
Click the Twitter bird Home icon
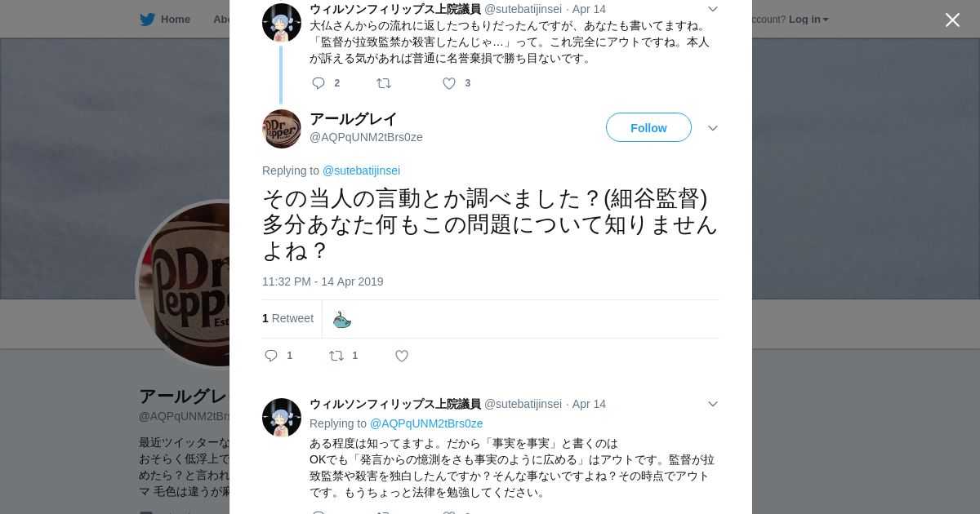pos(147,20)
